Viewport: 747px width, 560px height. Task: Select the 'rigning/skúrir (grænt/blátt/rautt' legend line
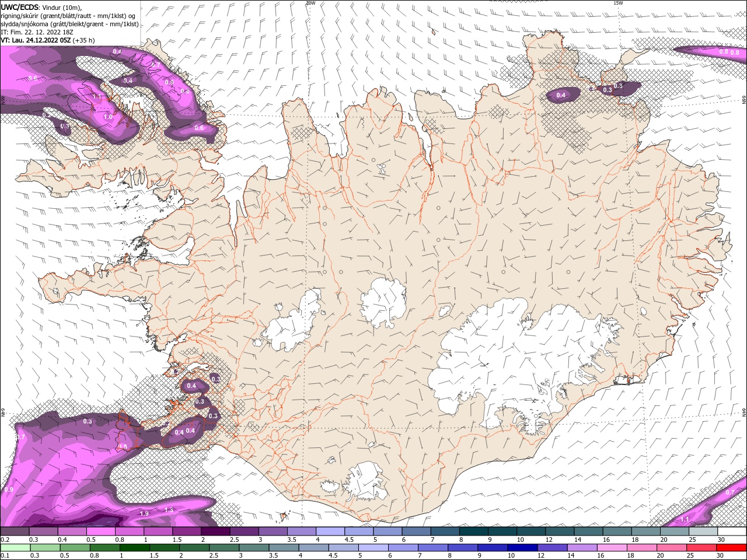[69, 15]
